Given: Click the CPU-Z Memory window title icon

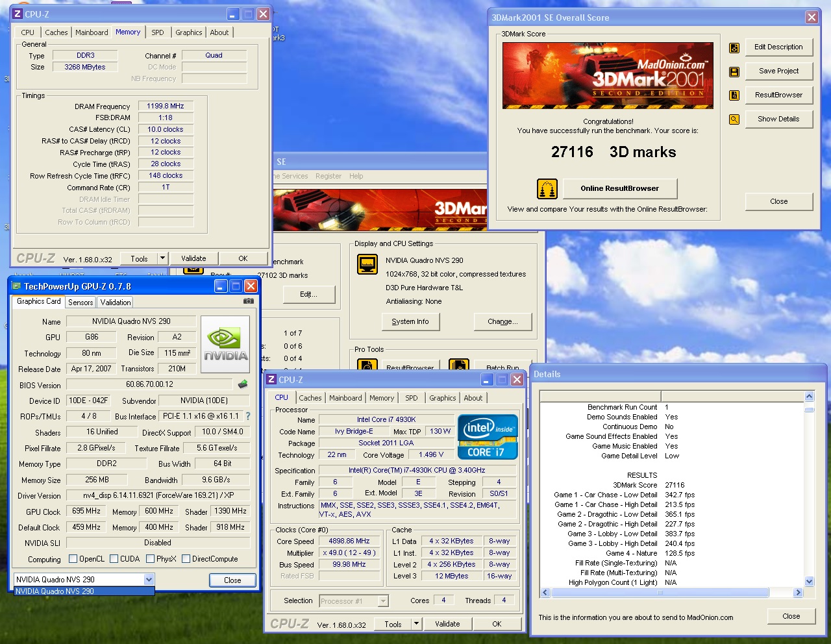Looking at the screenshot, I should point(18,14).
